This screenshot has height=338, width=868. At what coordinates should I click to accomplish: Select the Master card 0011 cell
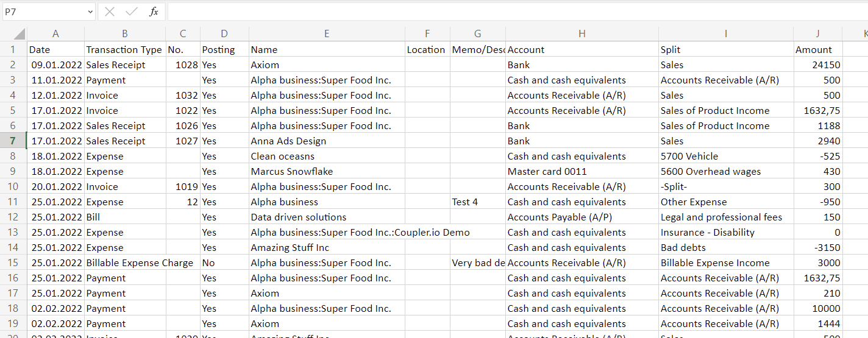click(582, 171)
